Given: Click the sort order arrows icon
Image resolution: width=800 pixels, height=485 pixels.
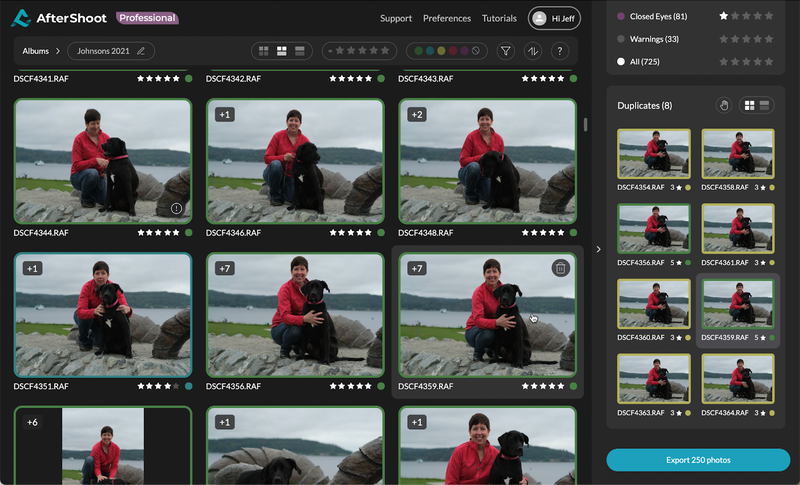Looking at the screenshot, I should point(532,51).
